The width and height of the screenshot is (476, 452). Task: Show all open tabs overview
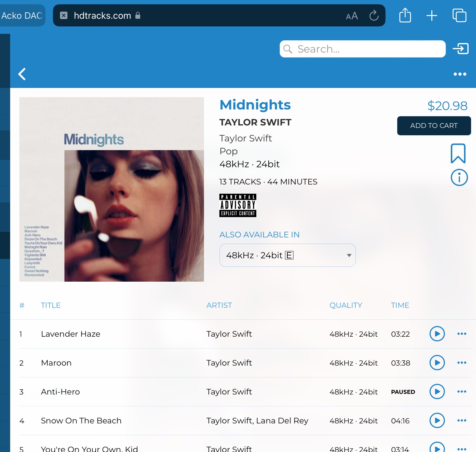pos(459,15)
